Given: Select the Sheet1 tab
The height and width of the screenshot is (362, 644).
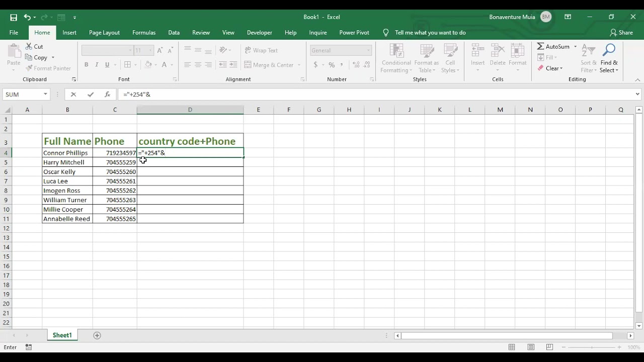Looking at the screenshot, I should [62, 335].
